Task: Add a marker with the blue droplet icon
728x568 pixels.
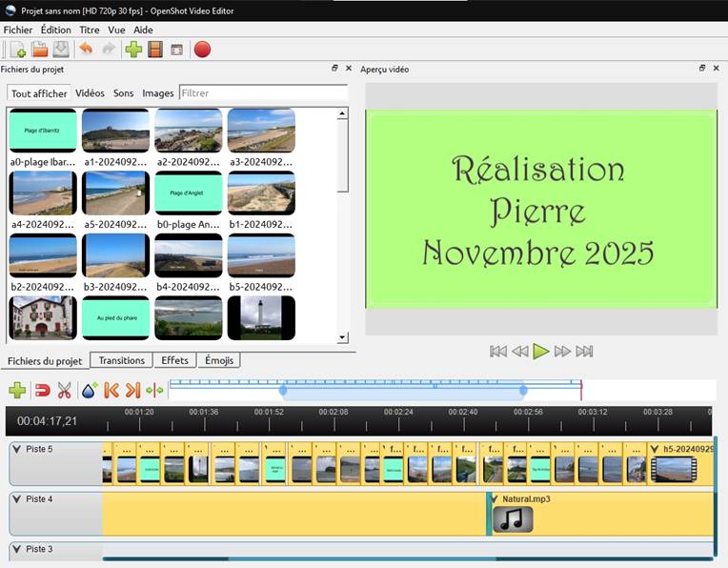Action: click(89, 390)
